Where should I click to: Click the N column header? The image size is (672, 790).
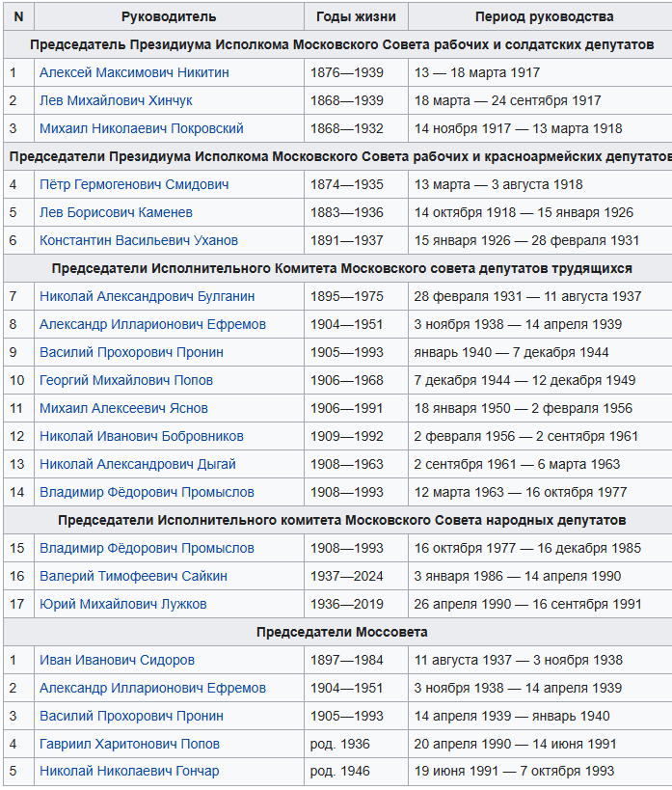[18, 16]
